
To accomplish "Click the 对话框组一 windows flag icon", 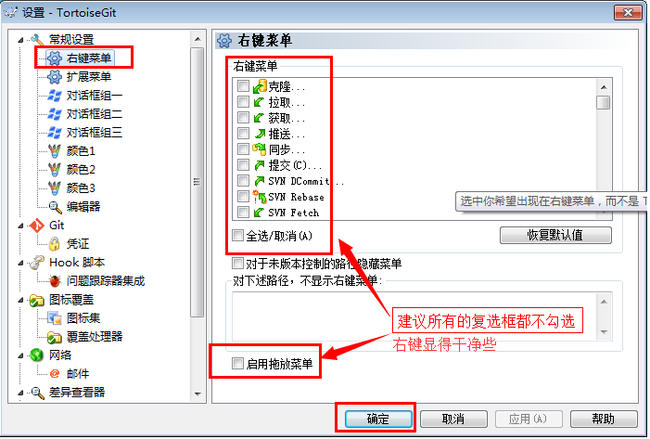I will pos(54,95).
